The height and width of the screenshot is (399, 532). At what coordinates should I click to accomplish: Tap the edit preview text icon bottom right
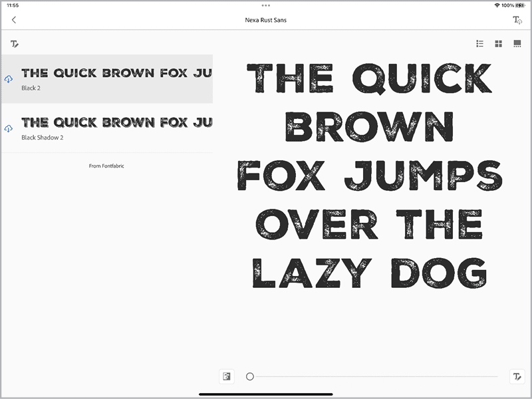(517, 376)
